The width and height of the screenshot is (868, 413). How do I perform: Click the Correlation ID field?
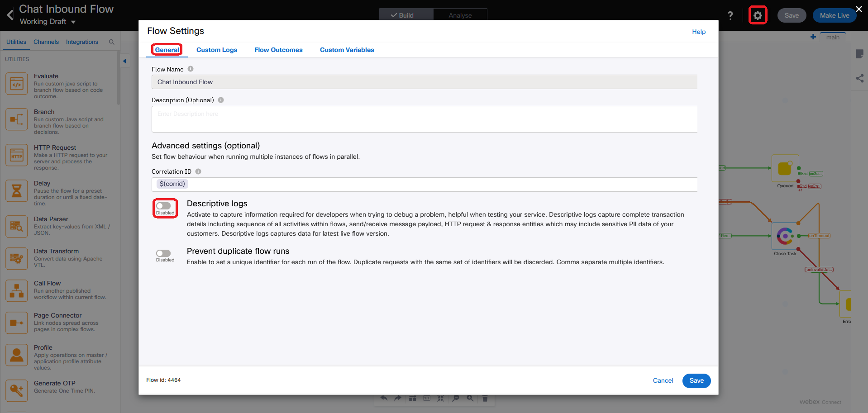[424, 184]
